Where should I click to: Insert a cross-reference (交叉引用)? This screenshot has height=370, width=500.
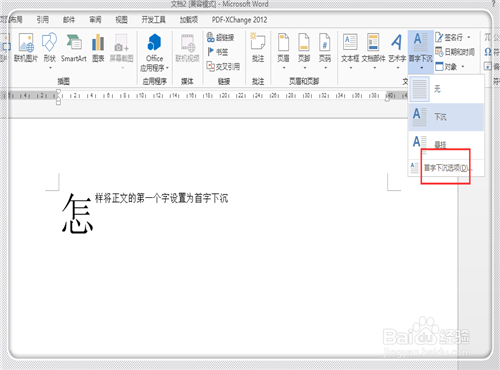pos(223,66)
